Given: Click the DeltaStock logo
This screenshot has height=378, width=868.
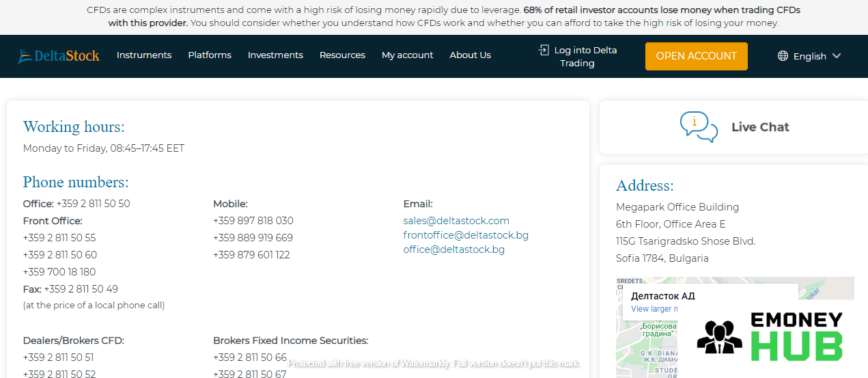Looking at the screenshot, I should coord(59,55).
